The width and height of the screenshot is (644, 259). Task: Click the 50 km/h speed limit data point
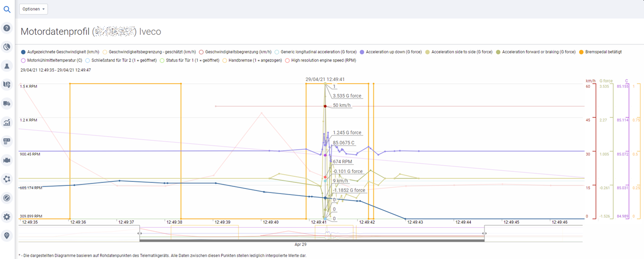point(325,106)
